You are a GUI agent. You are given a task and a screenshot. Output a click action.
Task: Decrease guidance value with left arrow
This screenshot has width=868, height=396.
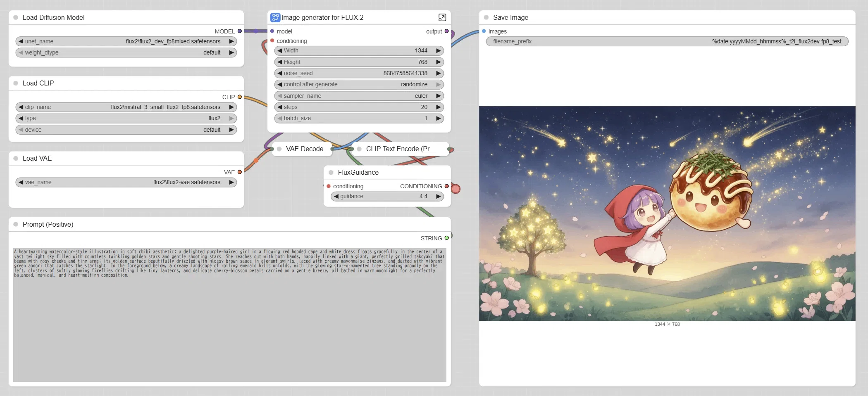[336, 196]
